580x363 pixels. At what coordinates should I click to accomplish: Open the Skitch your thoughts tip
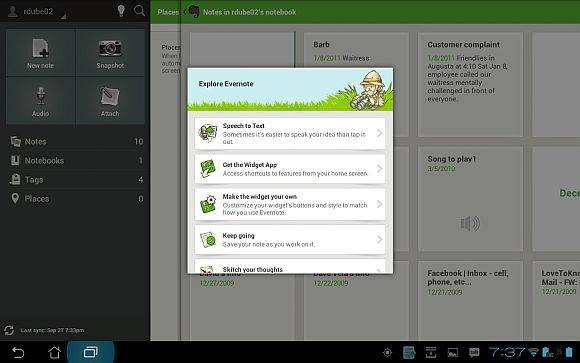[290, 266]
